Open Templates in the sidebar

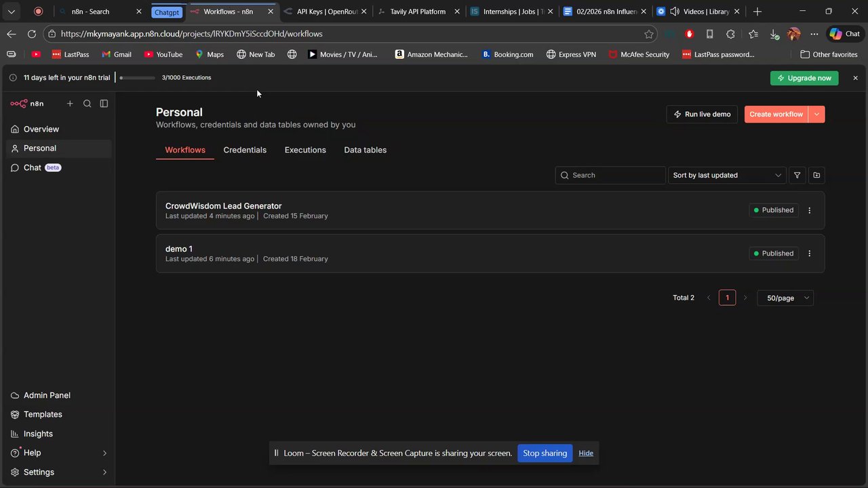58,414
